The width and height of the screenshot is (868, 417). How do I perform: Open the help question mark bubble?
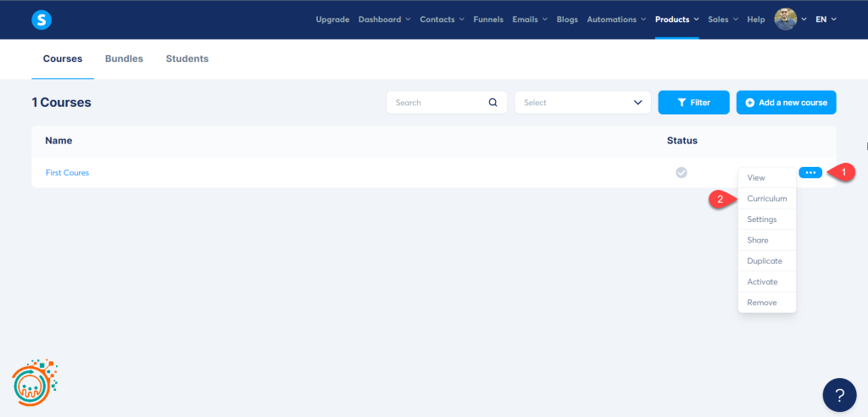click(839, 395)
